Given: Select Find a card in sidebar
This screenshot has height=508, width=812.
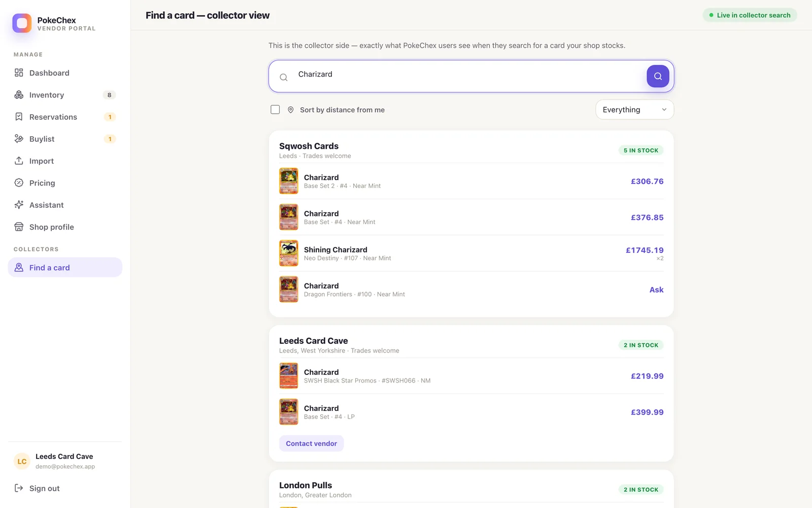Looking at the screenshot, I should pyautogui.click(x=65, y=267).
